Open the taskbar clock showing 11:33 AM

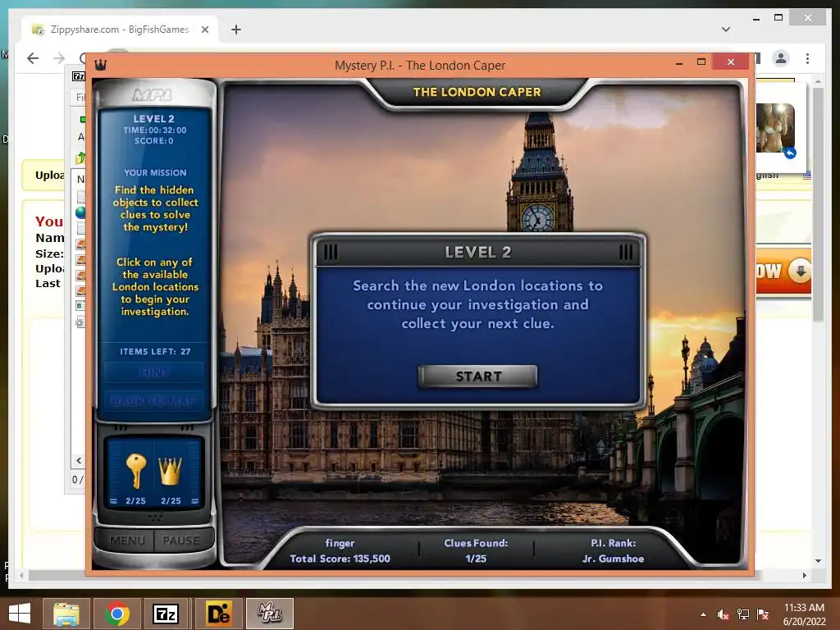click(x=804, y=614)
